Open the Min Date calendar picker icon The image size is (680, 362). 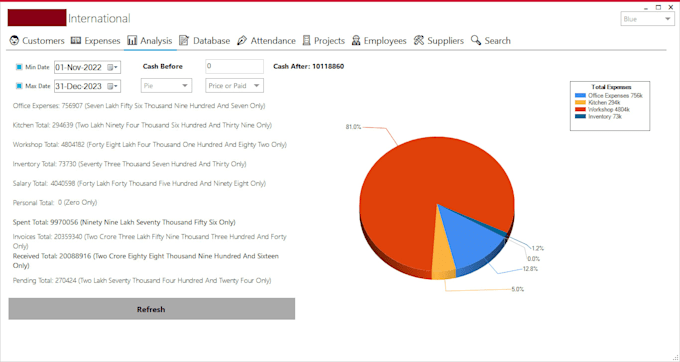coord(112,67)
